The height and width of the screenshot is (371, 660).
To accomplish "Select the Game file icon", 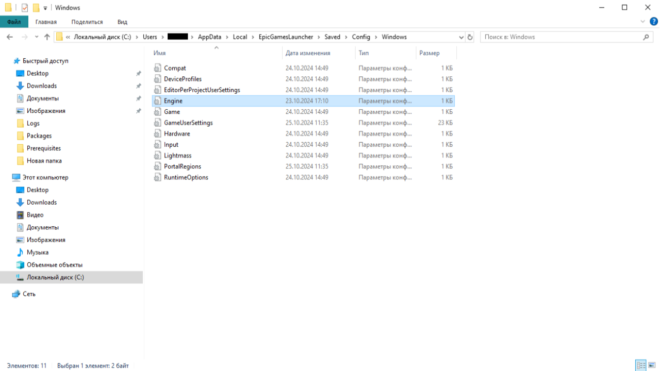I will click(157, 112).
